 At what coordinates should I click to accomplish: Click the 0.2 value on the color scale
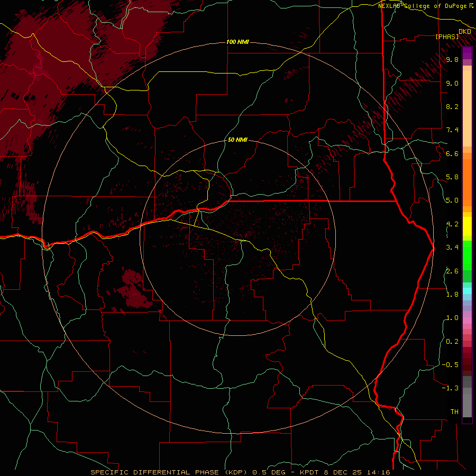pyautogui.click(x=452, y=342)
